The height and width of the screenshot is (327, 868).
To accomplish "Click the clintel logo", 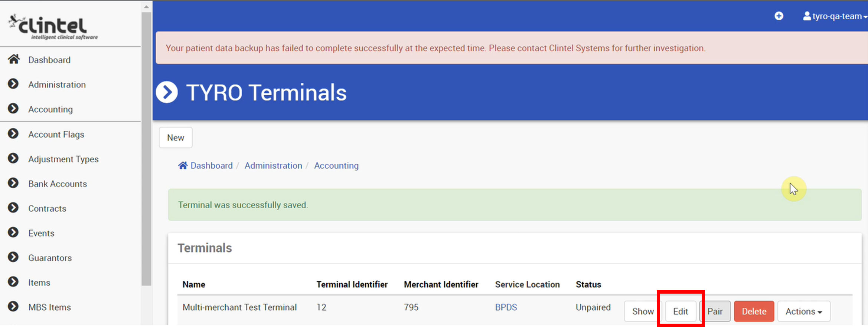I will pos(53,27).
